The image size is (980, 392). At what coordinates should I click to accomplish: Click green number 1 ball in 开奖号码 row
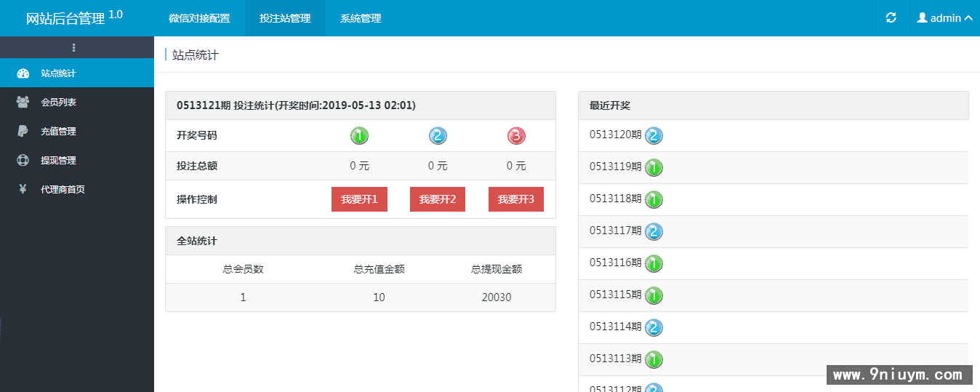click(x=359, y=135)
